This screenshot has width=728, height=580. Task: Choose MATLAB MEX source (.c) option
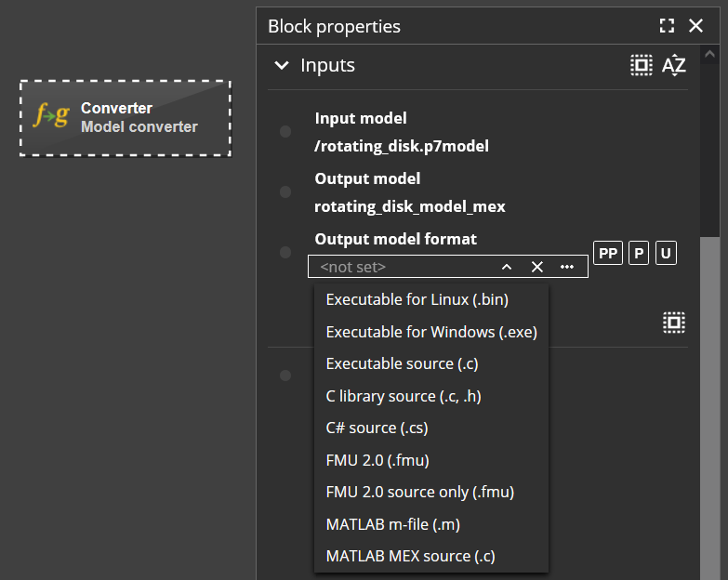[410, 556]
